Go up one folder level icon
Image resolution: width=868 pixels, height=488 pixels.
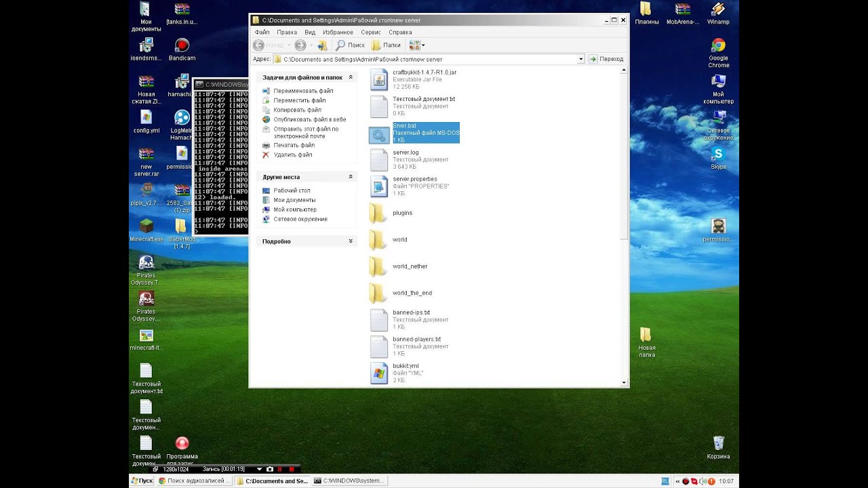pos(322,45)
